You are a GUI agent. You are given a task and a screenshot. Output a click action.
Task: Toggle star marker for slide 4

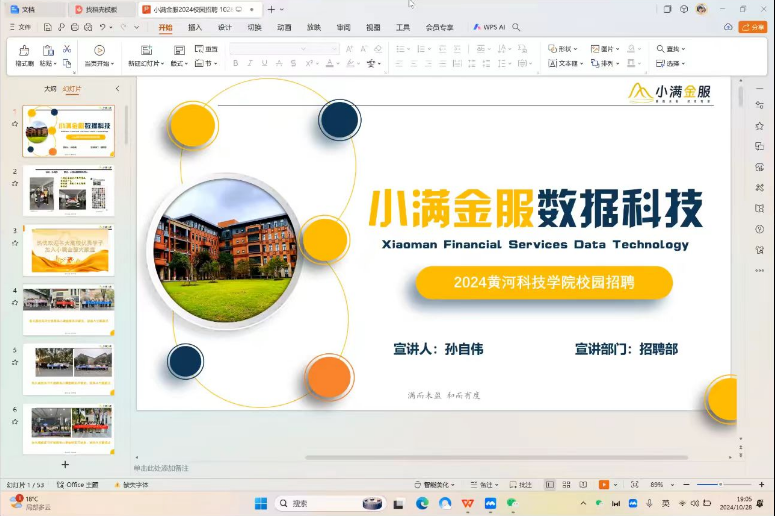15,302
